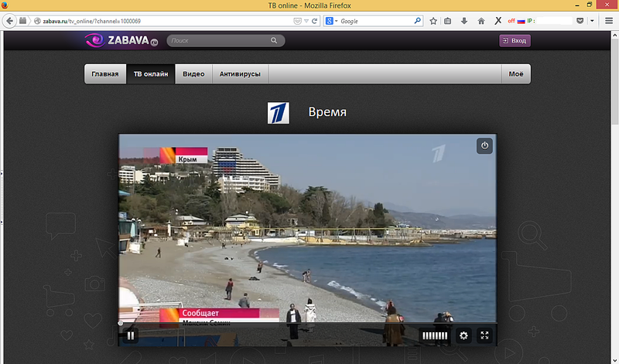Click the X extension icon in the toolbar
This screenshot has height=364, width=619.
[x=498, y=21]
